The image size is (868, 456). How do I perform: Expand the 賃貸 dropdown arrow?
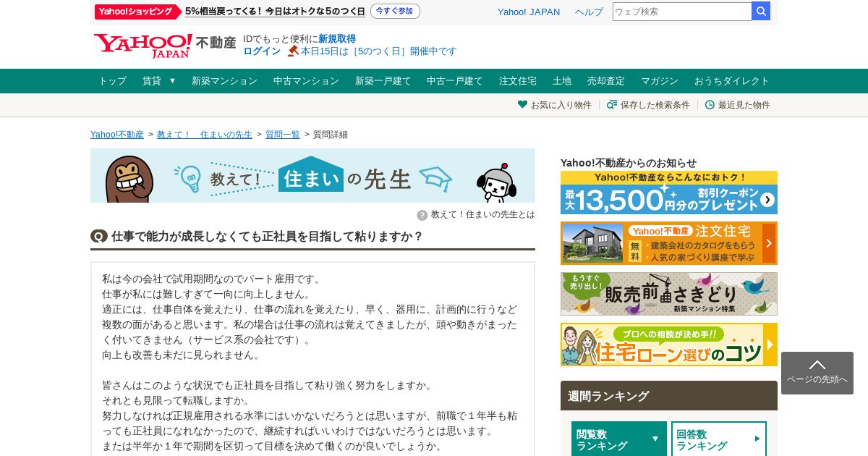pos(172,80)
